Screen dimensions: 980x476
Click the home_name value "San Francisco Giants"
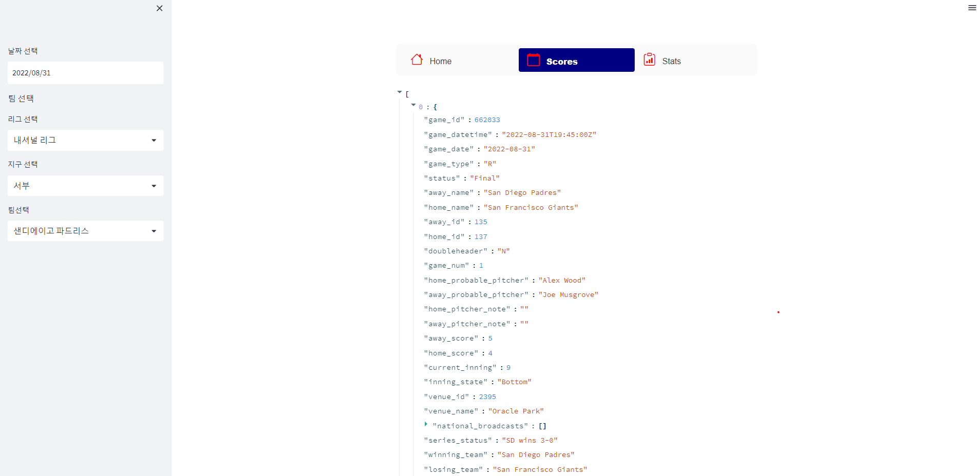(531, 208)
